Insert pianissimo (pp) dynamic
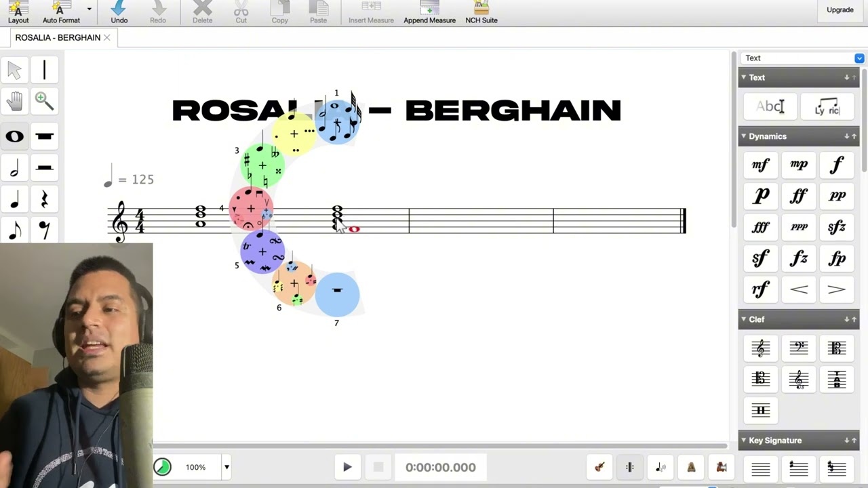Screen dimensions: 868x488 pos(837,196)
